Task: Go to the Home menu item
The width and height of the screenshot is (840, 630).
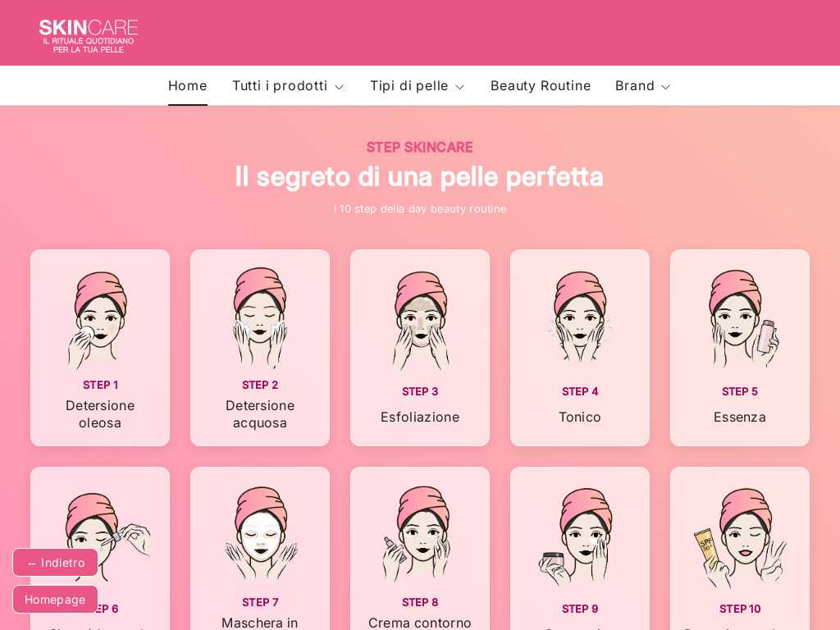Action: tap(188, 85)
